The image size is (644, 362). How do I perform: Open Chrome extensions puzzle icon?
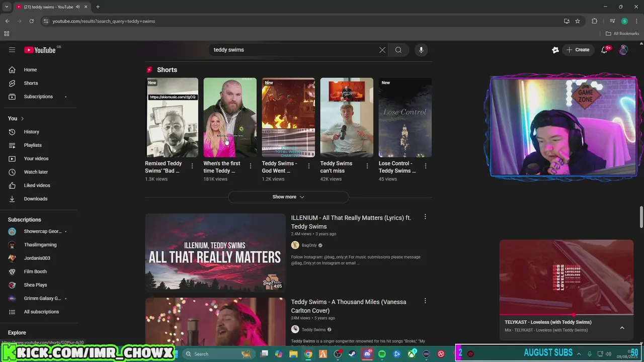pos(595,21)
